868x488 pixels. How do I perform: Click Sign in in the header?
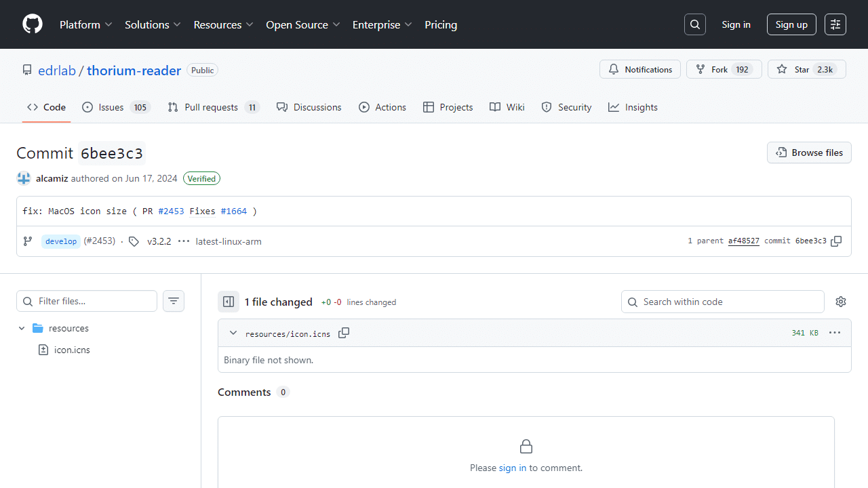[x=736, y=24]
